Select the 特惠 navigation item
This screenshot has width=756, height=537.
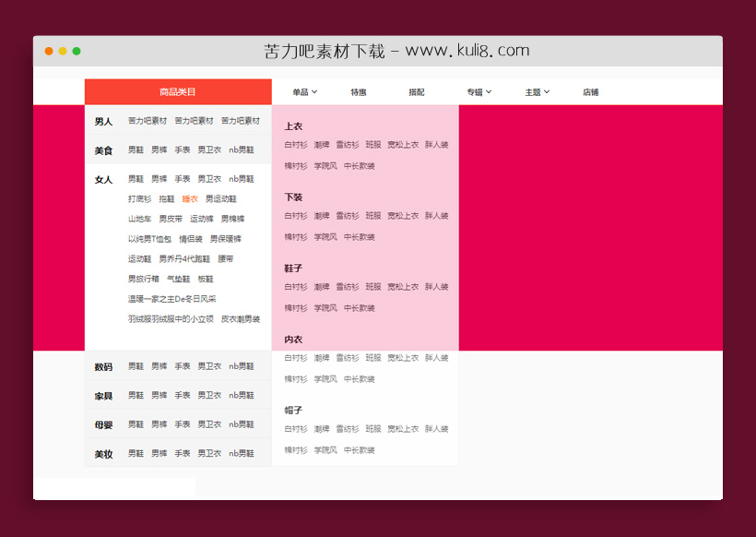(x=360, y=91)
